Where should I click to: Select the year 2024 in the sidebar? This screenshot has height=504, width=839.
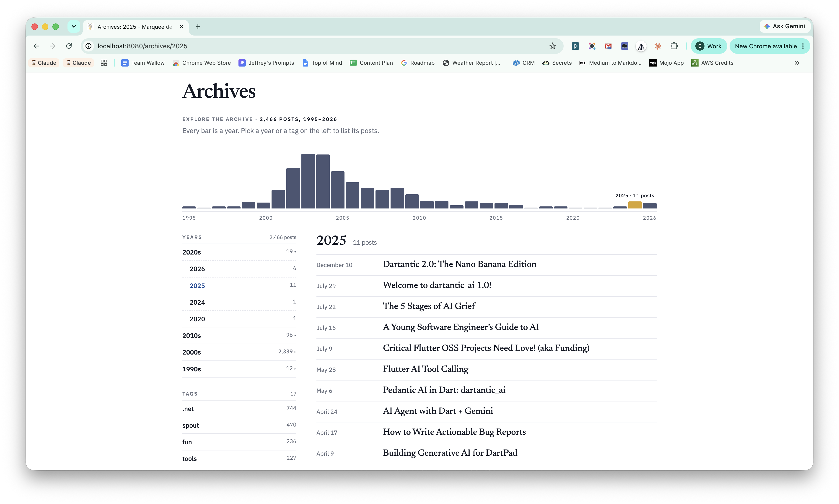[x=239, y=302]
